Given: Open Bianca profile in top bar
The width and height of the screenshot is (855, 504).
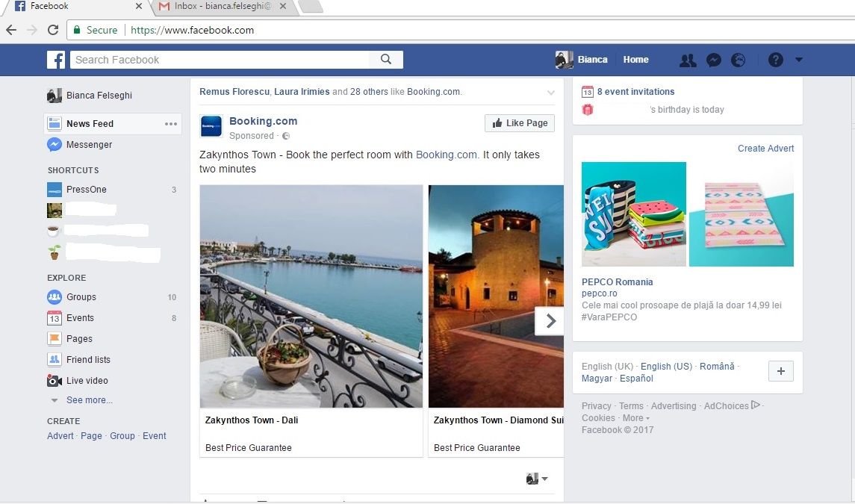Looking at the screenshot, I should 582,60.
